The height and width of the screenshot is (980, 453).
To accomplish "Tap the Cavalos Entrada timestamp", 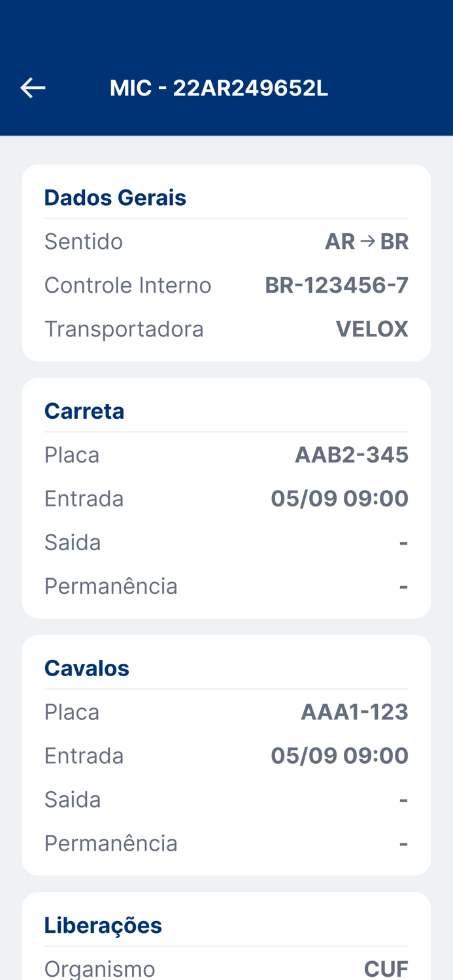I will (340, 755).
